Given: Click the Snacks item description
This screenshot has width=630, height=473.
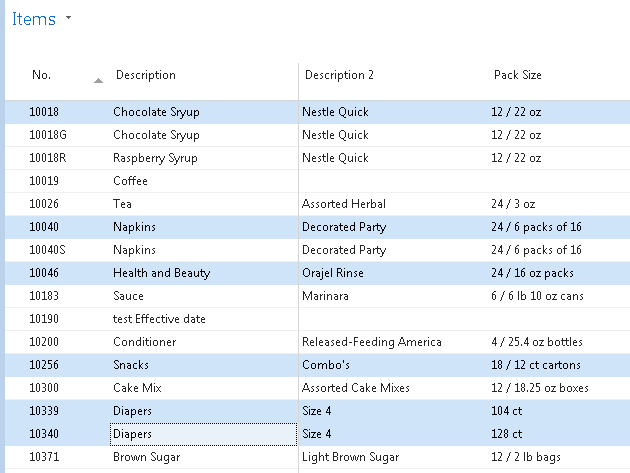Looking at the screenshot, I should 131,365.
